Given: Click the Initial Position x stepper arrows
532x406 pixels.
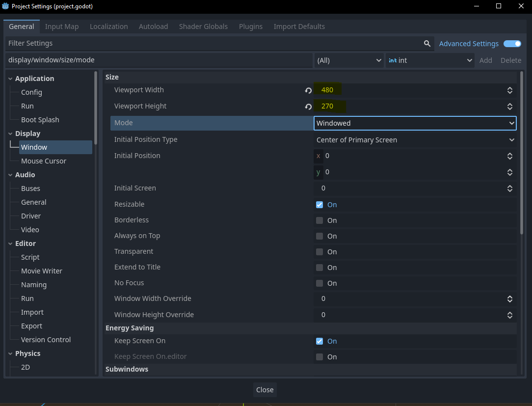Looking at the screenshot, I should pyautogui.click(x=510, y=156).
